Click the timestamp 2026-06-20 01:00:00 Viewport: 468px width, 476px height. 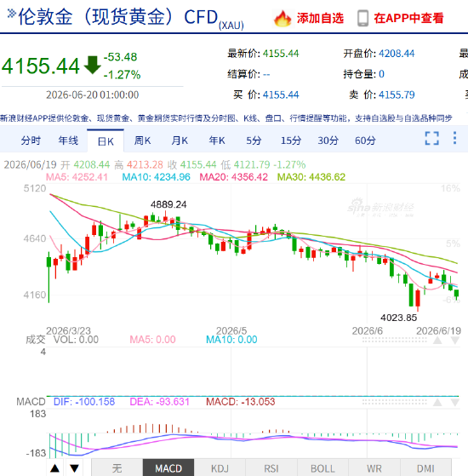click(x=93, y=95)
